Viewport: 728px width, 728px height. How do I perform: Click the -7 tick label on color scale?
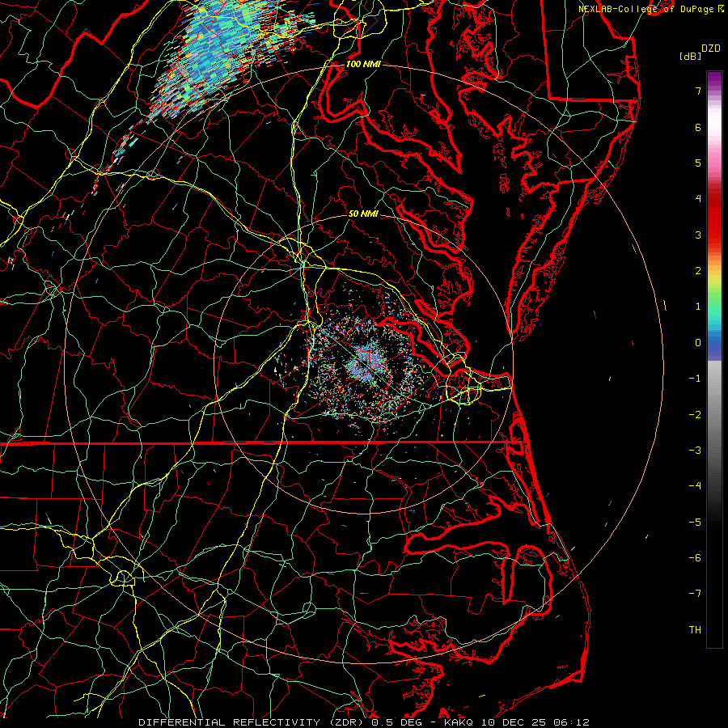(695, 594)
